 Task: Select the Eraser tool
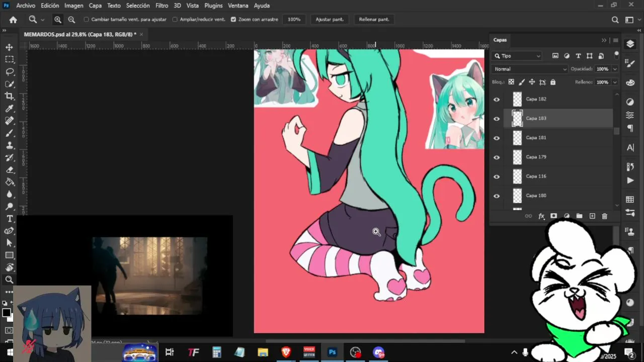10,170
